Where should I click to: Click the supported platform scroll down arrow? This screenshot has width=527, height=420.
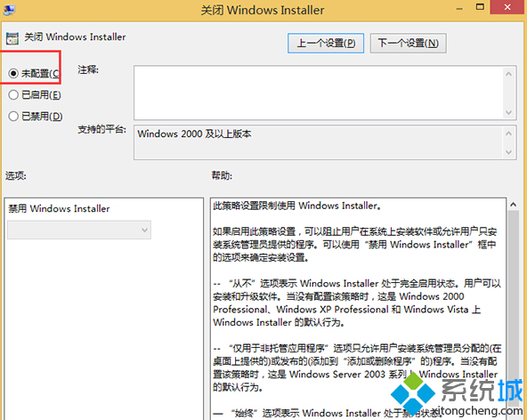[508, 152]
